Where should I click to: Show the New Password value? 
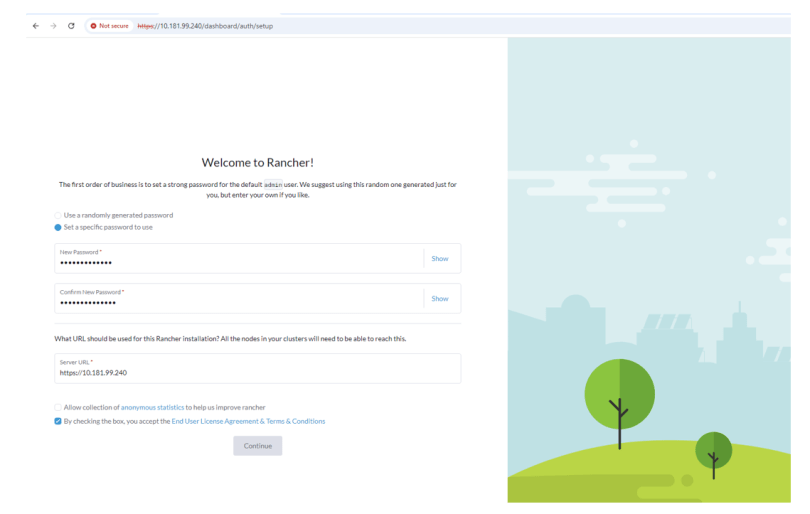(x=440, y=259)
